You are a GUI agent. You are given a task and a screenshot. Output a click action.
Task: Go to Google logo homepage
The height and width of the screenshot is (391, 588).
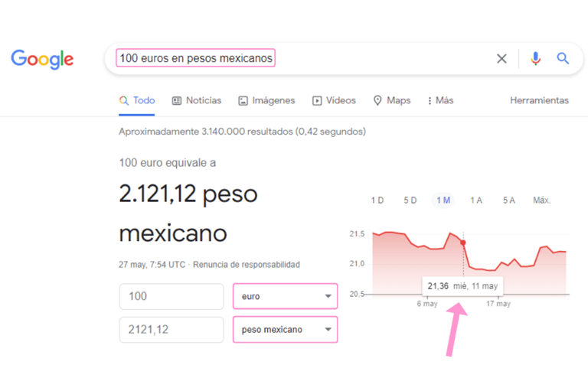click(x=42, y=59)
